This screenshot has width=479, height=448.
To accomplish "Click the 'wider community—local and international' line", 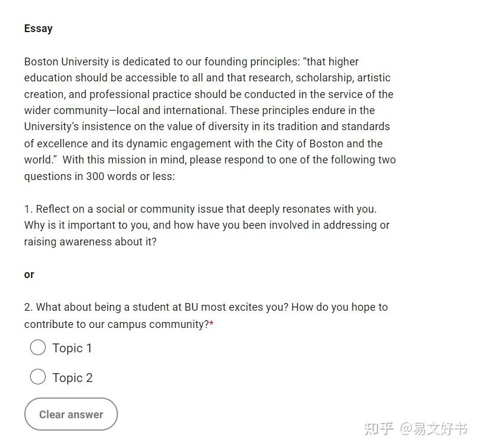I will [200, 111].
